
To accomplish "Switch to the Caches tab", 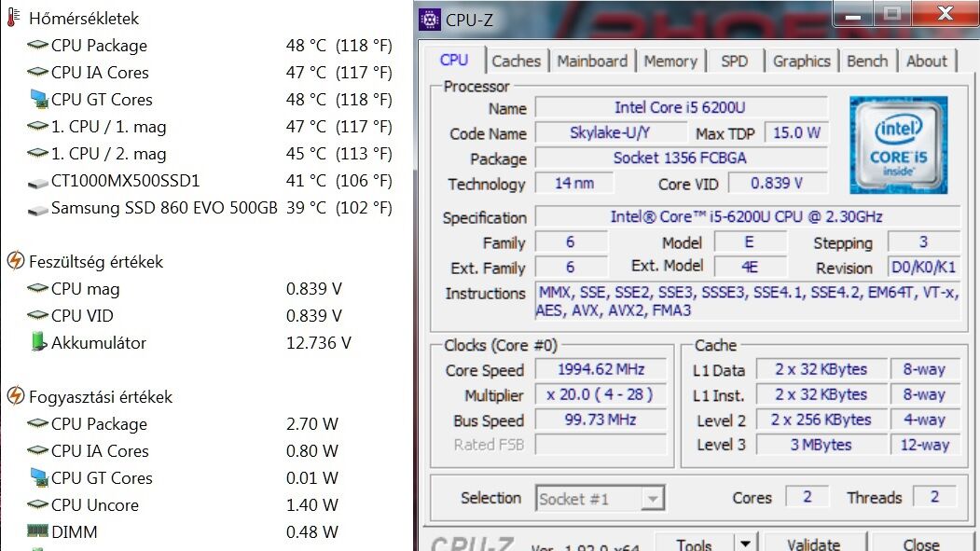I will coord(516,62).
